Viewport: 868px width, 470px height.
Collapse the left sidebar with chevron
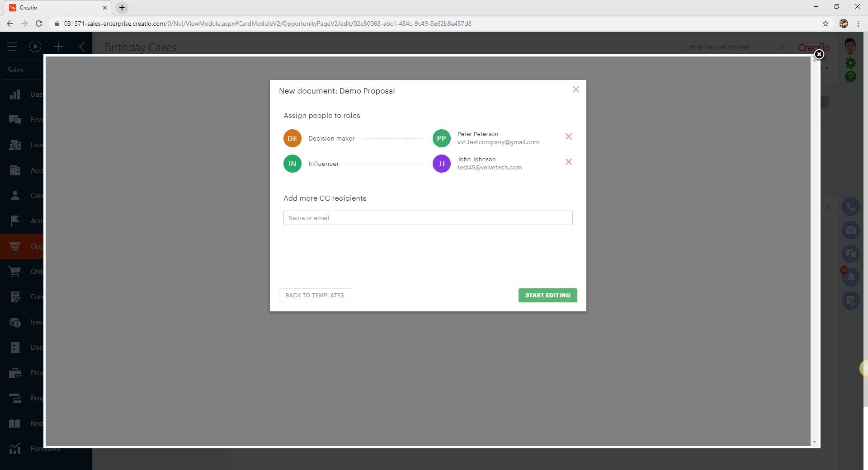click(82, 47)
